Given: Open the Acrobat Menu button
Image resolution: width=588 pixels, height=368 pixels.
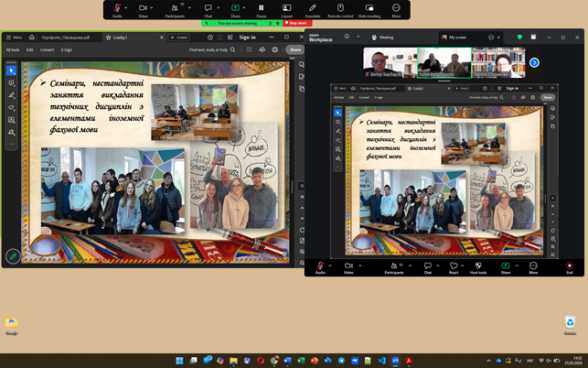Looking at the screenshot, I should coord(14,38).
